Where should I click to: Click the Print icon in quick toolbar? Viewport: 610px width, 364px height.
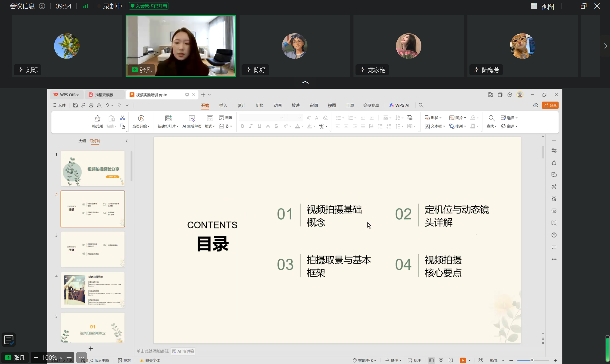(91, 105)
